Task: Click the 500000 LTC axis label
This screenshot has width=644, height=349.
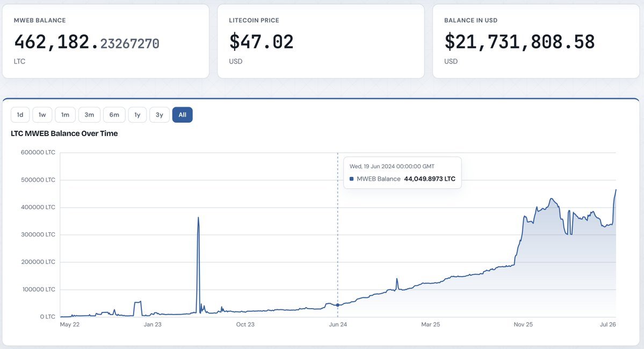Action: [38, 180]
